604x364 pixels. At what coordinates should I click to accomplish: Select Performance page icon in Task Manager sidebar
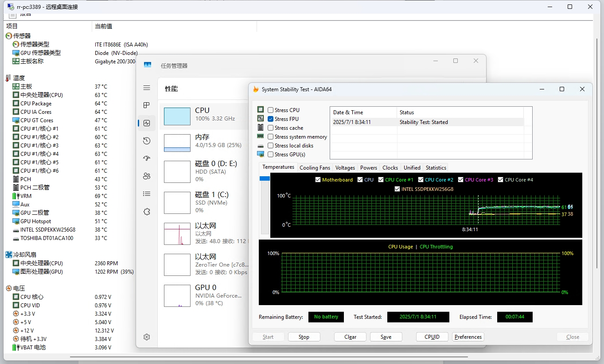[147, 123]
